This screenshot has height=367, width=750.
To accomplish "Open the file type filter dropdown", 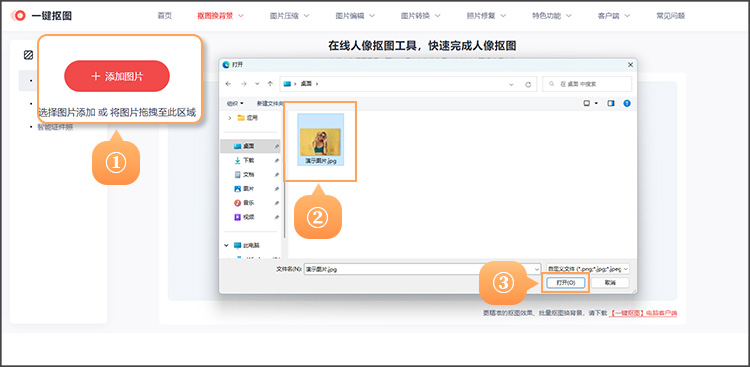I will 626,269.
